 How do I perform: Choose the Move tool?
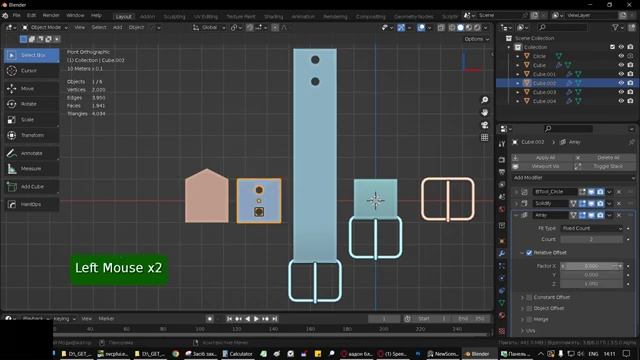(31, 89)
